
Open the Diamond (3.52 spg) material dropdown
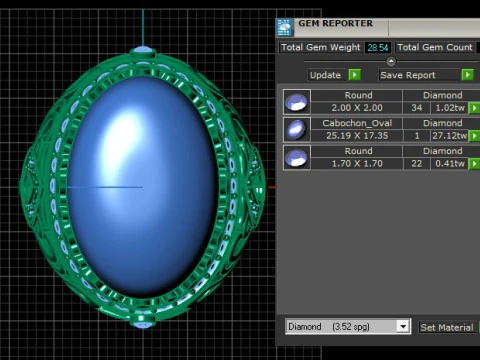click(x=403, y=326)
